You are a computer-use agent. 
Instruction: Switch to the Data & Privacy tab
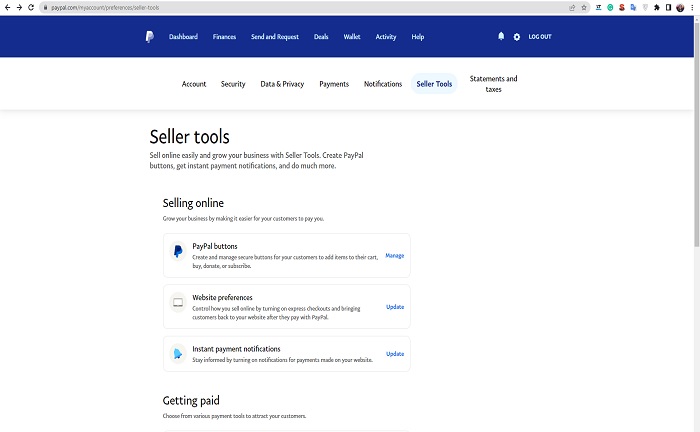pyautogui.click(x=282, y=84)
